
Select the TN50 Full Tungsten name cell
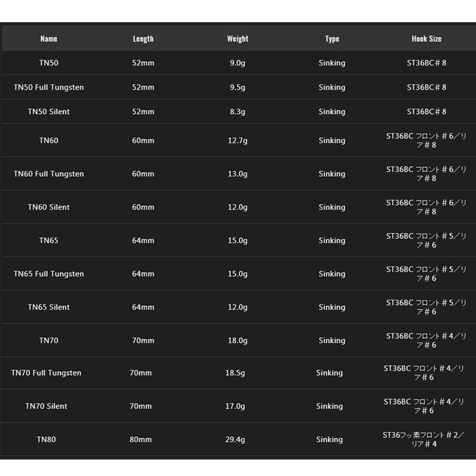pos(49,88)
